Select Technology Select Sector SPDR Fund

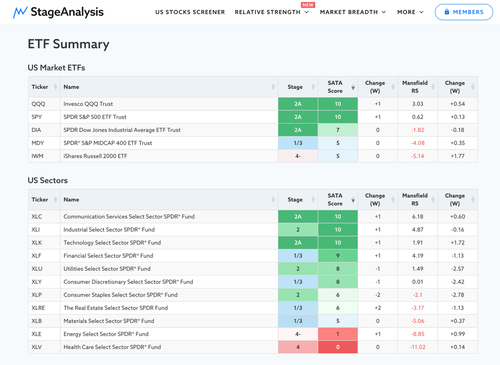[x=112, y=243]
